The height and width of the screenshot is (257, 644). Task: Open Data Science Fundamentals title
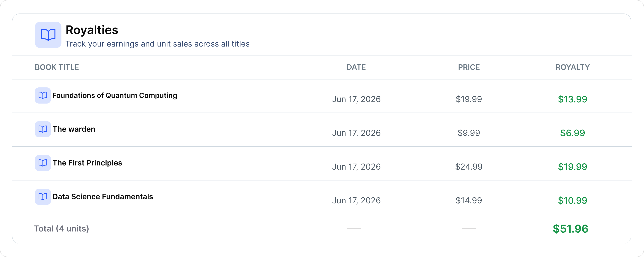click(x=103, y=197)
